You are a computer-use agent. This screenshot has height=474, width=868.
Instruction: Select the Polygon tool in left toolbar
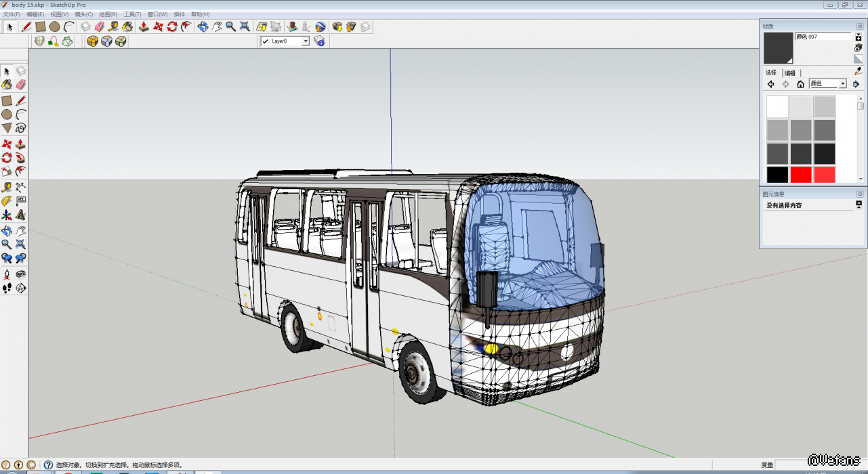[x=7, y=128]
